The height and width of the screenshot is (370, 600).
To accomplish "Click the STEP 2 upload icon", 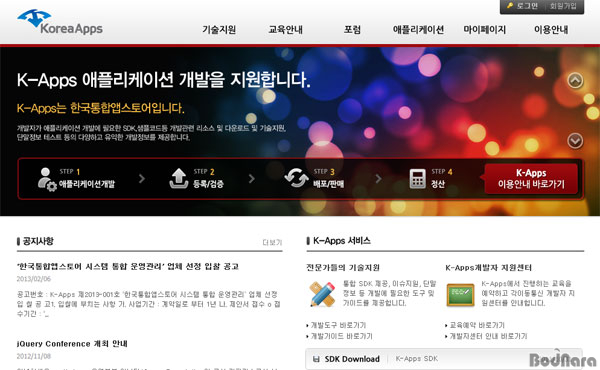I will 179,179.
